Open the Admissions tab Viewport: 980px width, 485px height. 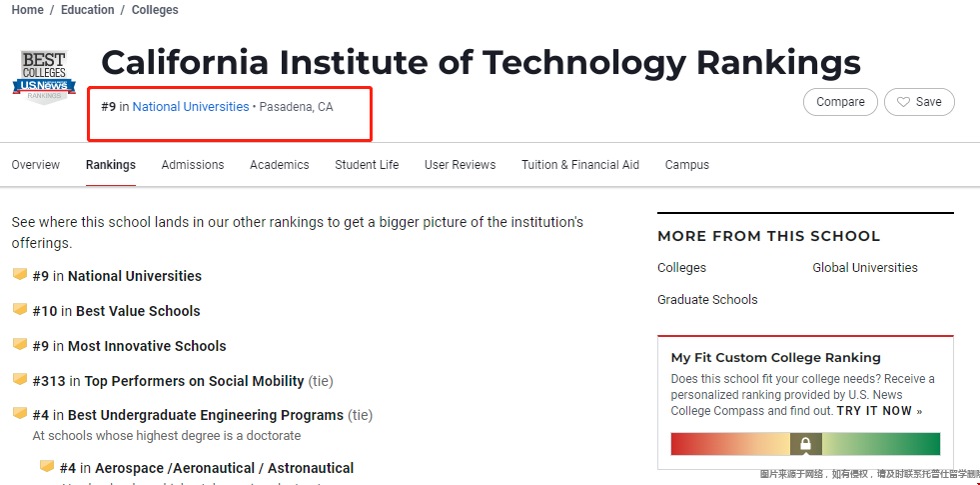pos(193,165)
